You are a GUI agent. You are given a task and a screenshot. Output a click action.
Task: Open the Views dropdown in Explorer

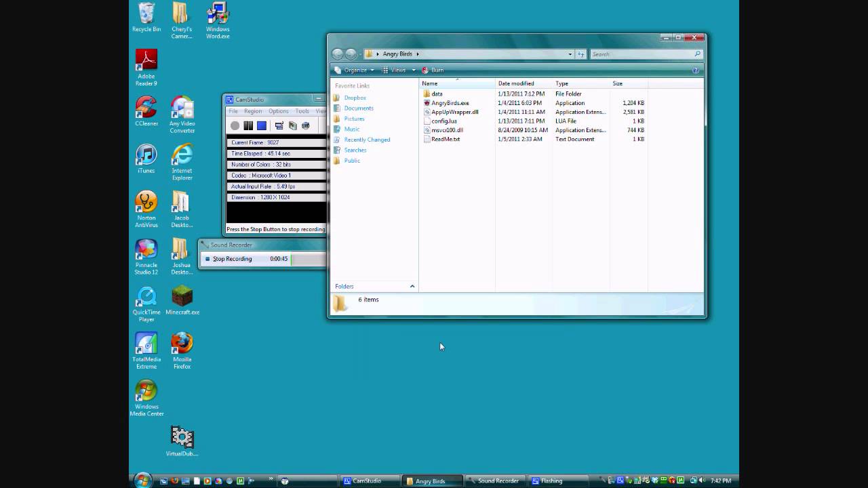399,70
